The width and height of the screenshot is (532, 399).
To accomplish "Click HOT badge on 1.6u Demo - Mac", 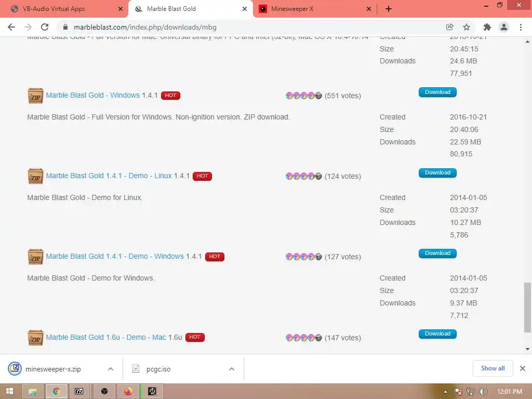I will [x=195, y=337].
